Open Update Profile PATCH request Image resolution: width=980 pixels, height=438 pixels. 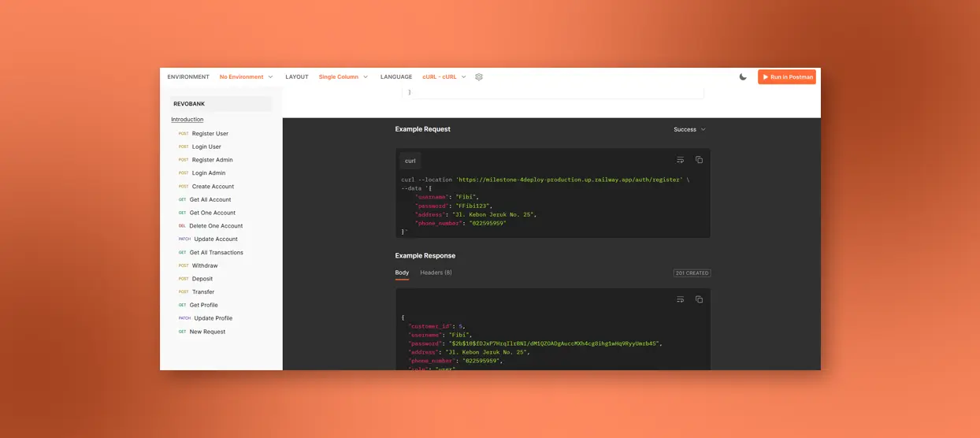pos(213,318)
